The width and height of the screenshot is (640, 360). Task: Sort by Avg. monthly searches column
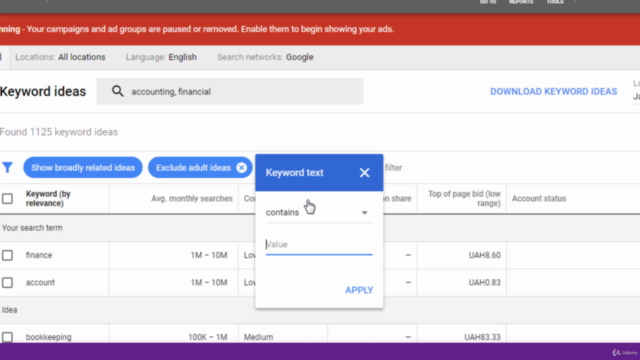(192, 198)
